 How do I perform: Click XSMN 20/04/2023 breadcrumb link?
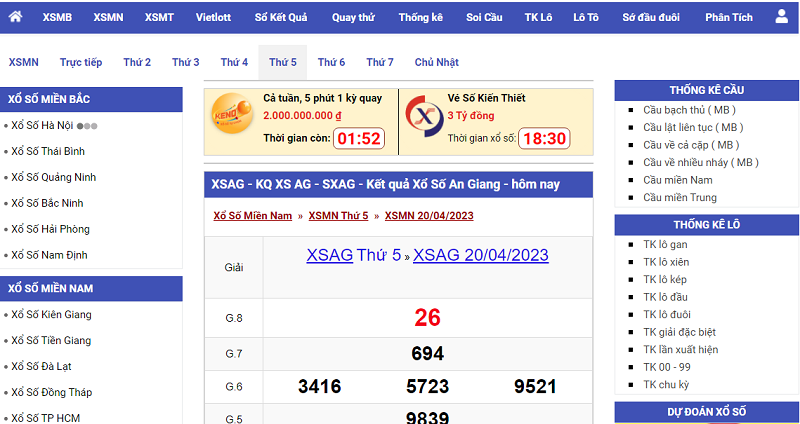click(429, 216)
